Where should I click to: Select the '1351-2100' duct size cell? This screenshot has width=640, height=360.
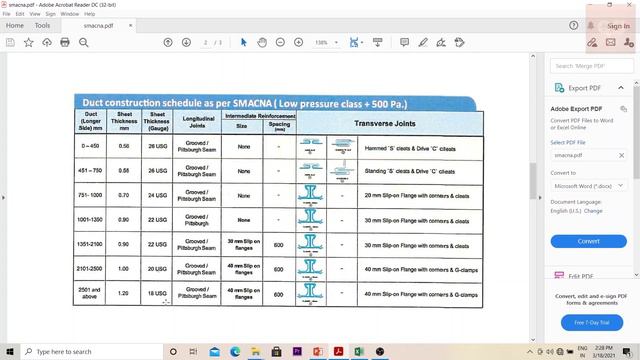tap(90, 244)
